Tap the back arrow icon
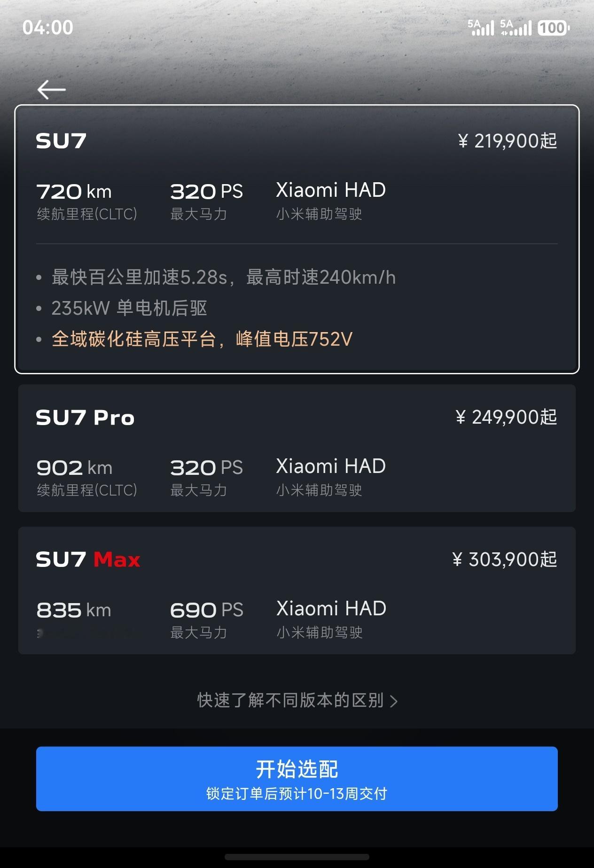The image size is (594, 868). pyautogui.click(x=51, y=89)
